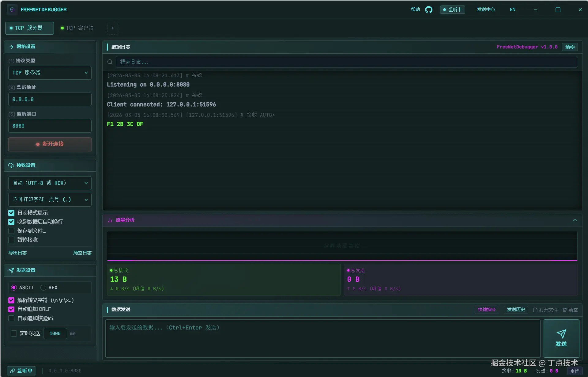
Task: Open the 自动（UTF-8 或 HEX）receive mode dropdown
Action: pyautogui.click(x=50, y=183)
